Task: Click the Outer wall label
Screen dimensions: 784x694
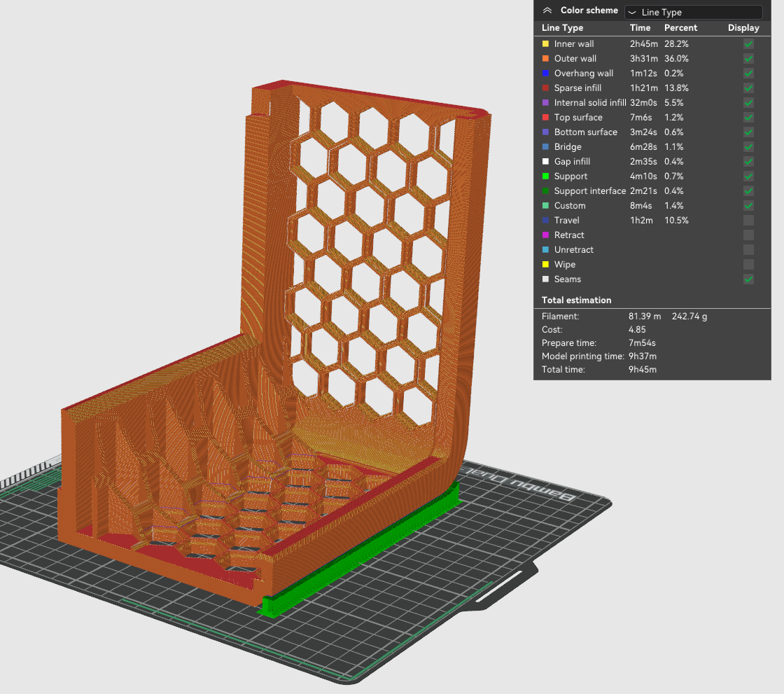Action: [x=575, y=59]
